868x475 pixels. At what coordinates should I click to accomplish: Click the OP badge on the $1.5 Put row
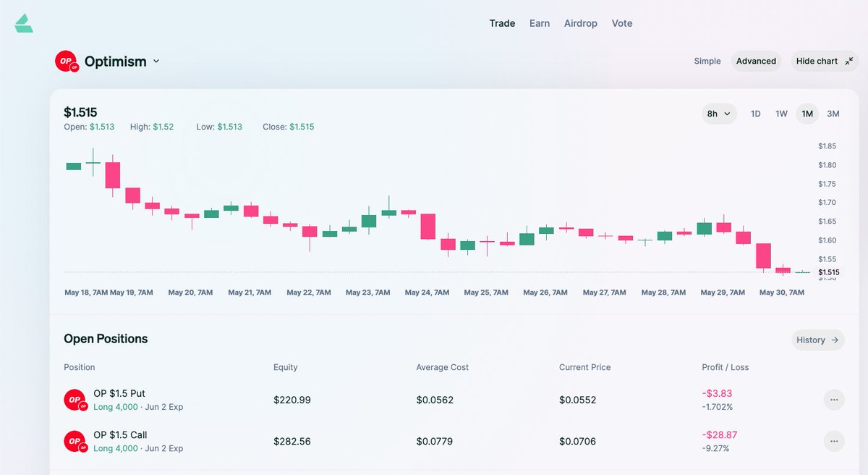point(73,399)
